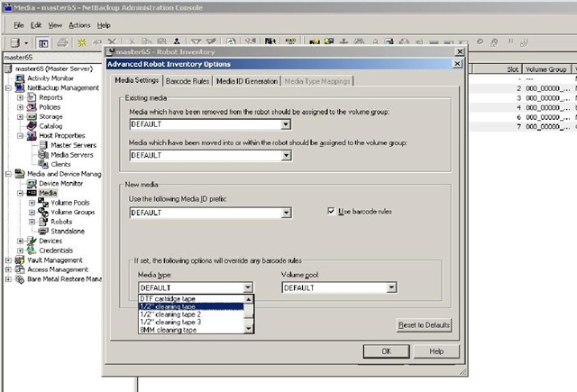Open the View menu

pyautogui.click(x=55, y=25)
